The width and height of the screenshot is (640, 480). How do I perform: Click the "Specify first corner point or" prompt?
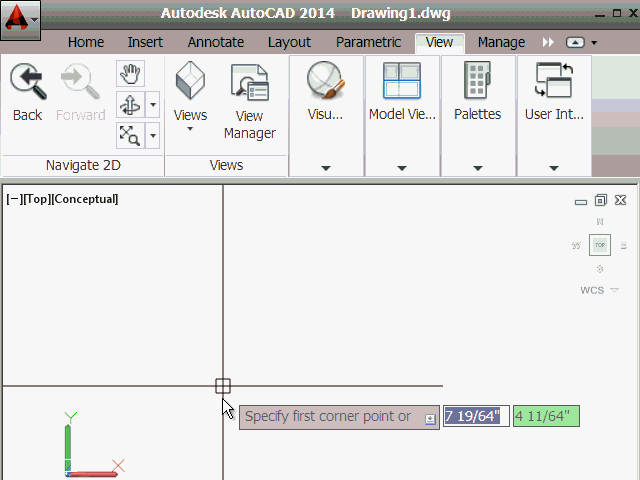click(328, 416)
